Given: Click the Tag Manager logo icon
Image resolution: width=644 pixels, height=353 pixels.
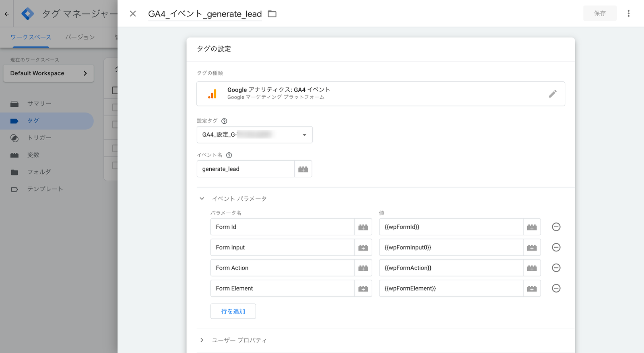Looking at the screenshot, I should click(27, 14).
